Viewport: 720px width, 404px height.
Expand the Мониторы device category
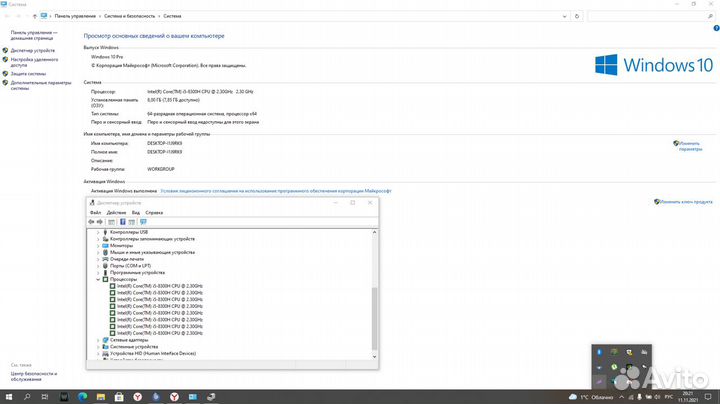click(x=98, y=245)
